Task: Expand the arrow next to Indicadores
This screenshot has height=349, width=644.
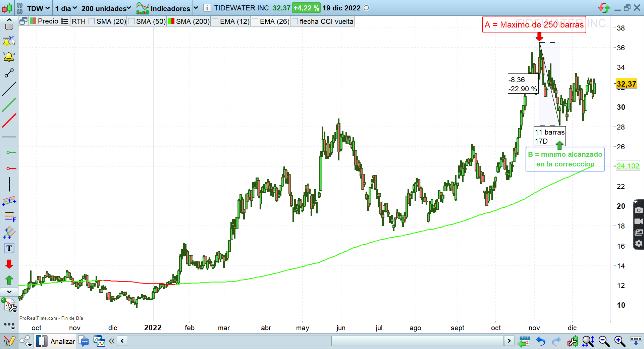Action: (196, 8)
